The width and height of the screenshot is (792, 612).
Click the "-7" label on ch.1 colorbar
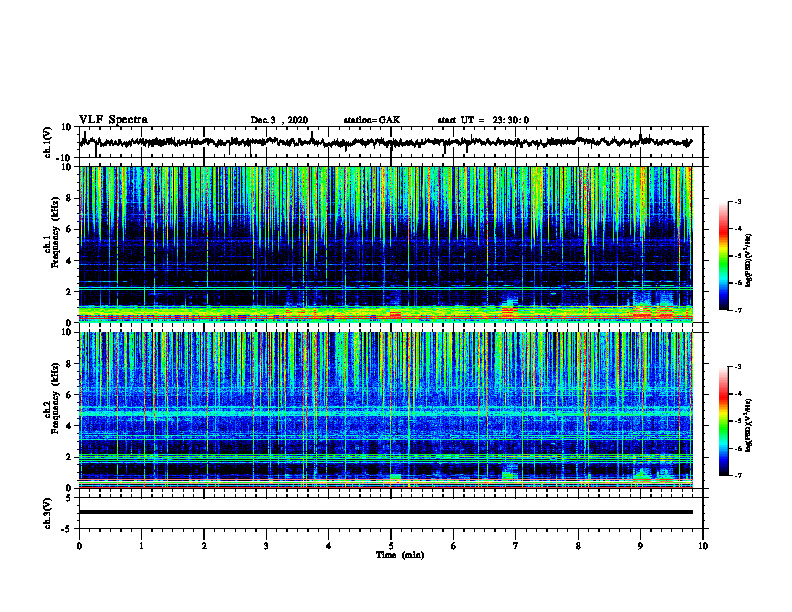(737, 310)
